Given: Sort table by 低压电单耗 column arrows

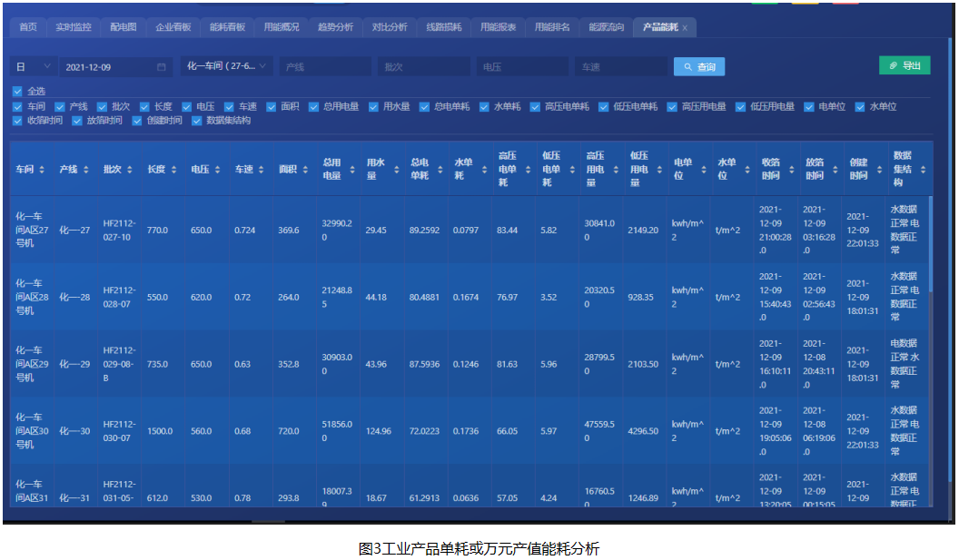Looking at the screenshot, I should coord(572,170).
